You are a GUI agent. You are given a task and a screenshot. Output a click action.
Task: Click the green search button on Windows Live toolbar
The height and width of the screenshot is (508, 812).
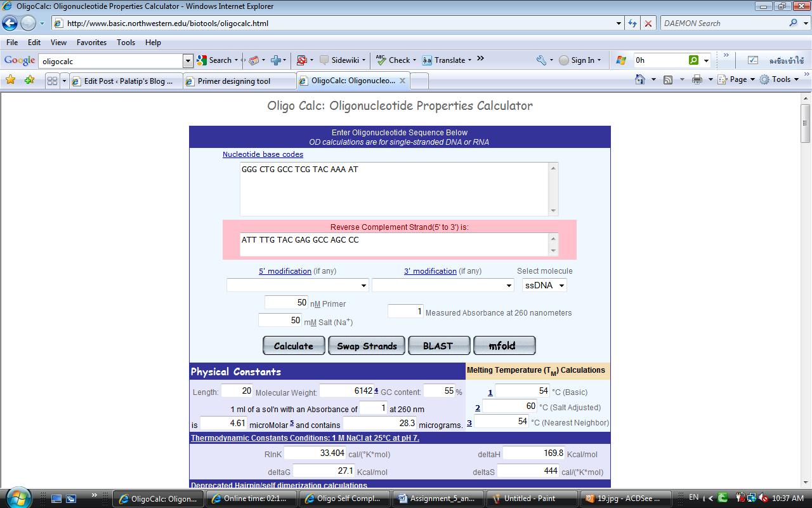coord(694,60)
